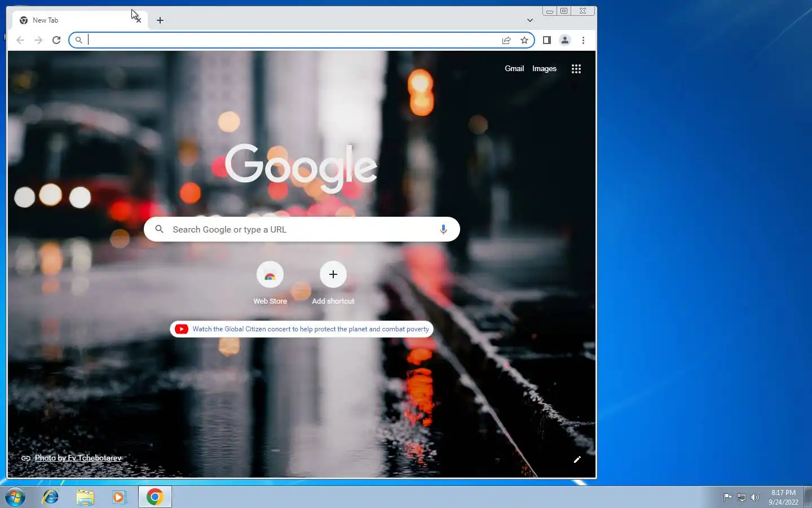Image resolution: width=812 pixels, height=508 pixels.
Task: Open a new tab with plus button
Action: [x=160, y=20]
